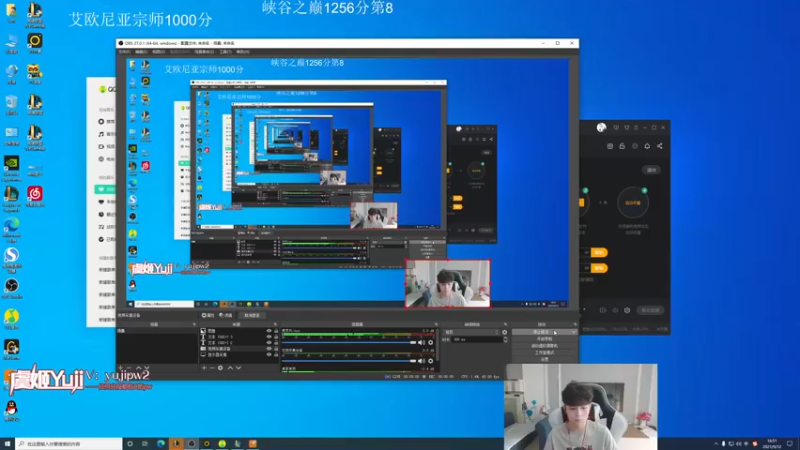Toggle lock on first text source
Image resolution: width=800 pixels, height=450 pixels.
click(276, 337)
